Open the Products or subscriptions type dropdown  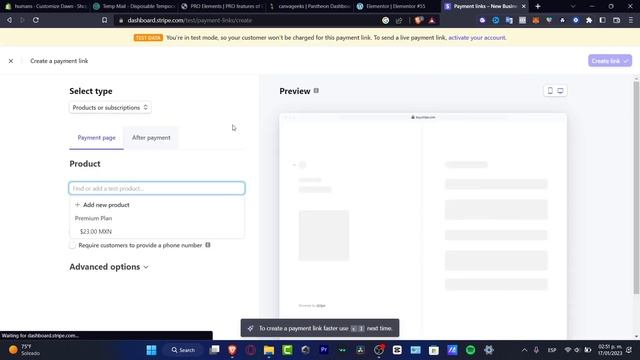point(110,107)
